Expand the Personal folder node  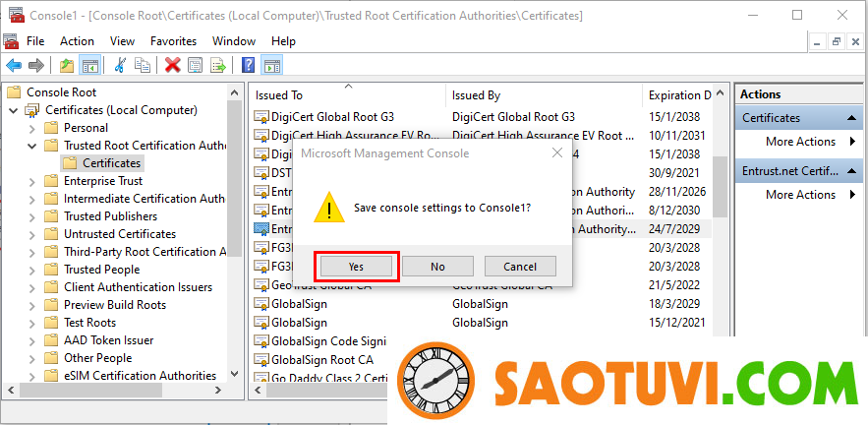(x=32, y=128)
